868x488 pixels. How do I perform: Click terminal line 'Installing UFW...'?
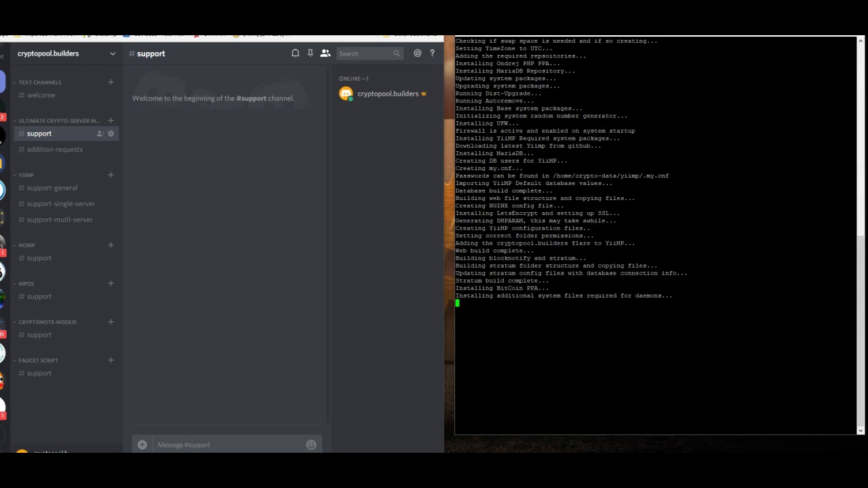(x=487, y=123)
